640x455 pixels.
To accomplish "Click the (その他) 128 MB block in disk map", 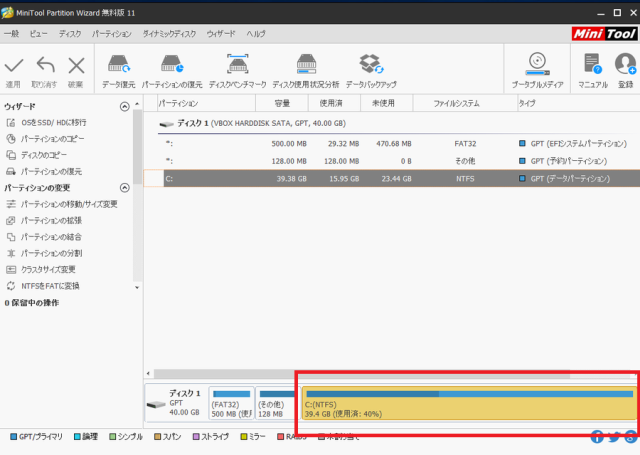I will click(277, 403).
